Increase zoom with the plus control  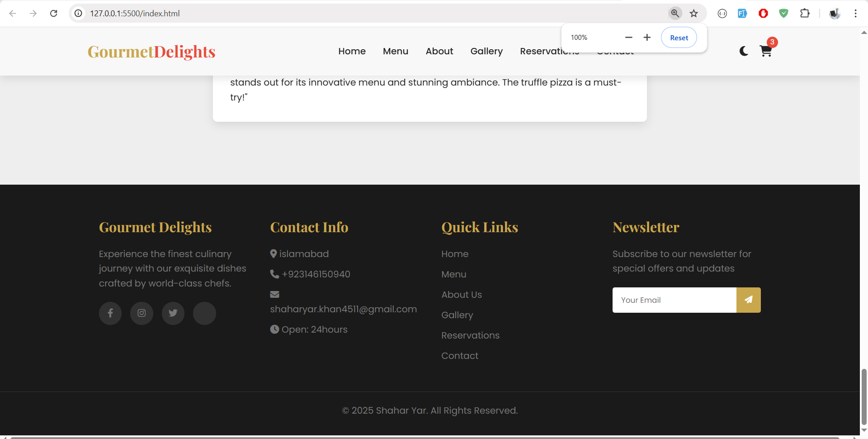646,38
